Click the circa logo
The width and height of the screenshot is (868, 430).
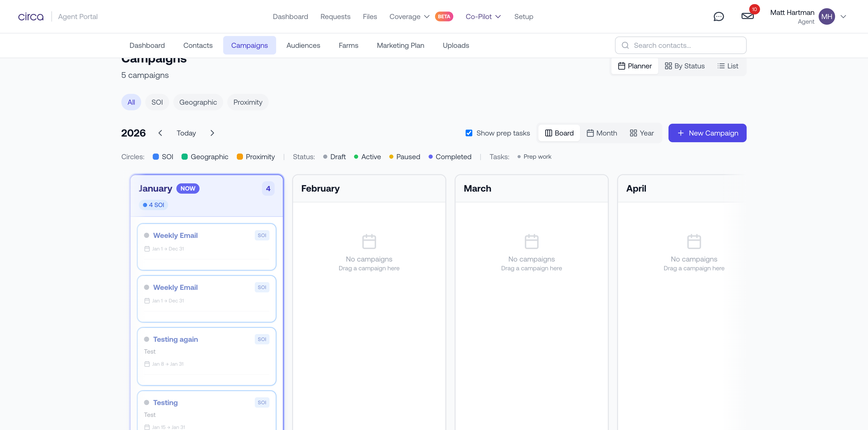[31, 16]
